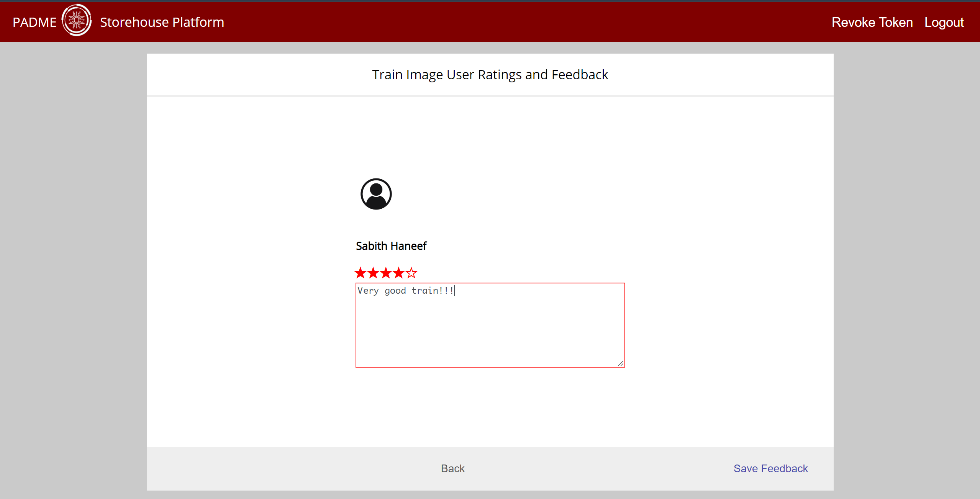The width and height of the screenshot is (980, 499).
Task: Select the second rating star
Action: point(373,273)
